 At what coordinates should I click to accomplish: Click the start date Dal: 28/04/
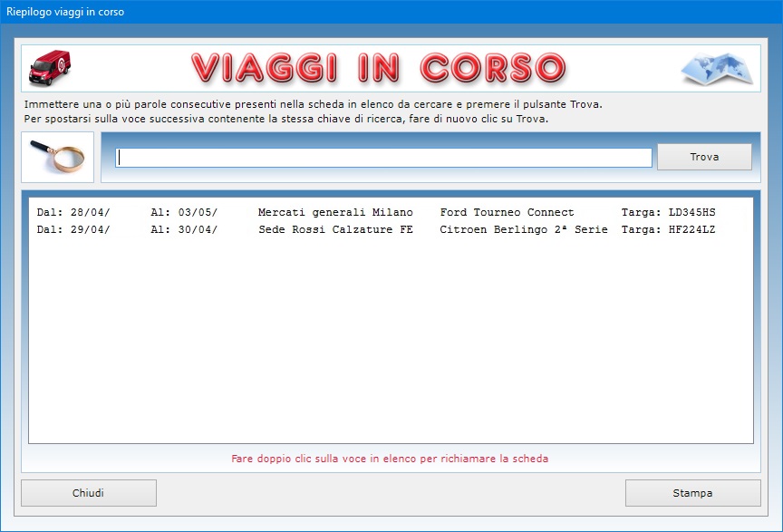(x=73, y=212)
